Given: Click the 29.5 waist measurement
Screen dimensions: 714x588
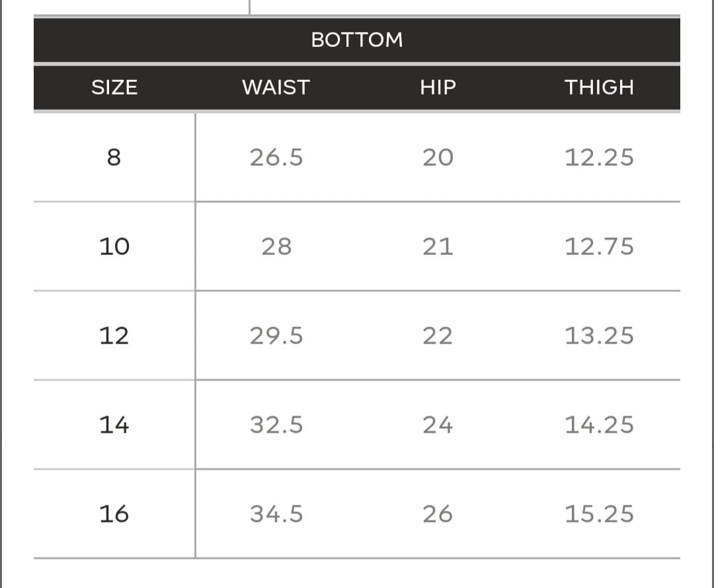Looking at the screenshot, I should (276, 336).
